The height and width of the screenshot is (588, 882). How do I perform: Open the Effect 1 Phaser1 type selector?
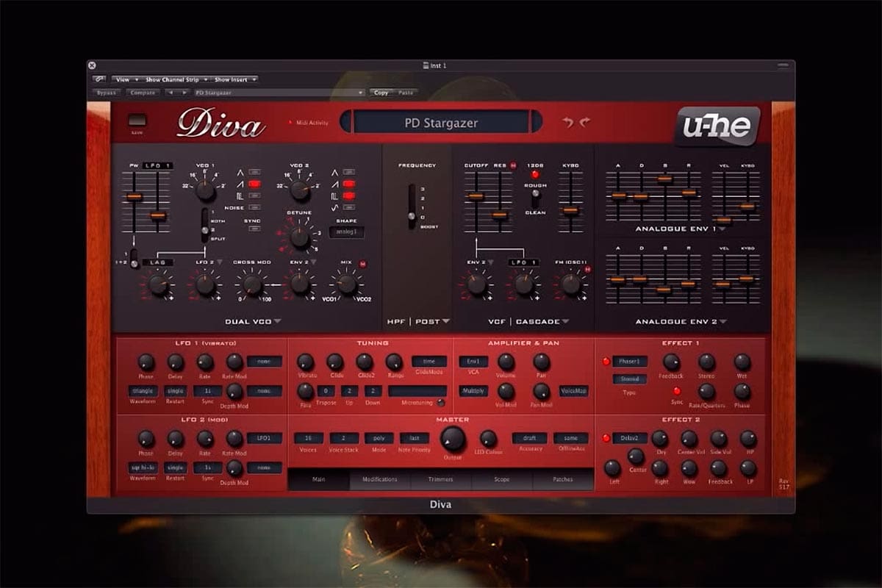coord(630,362)
